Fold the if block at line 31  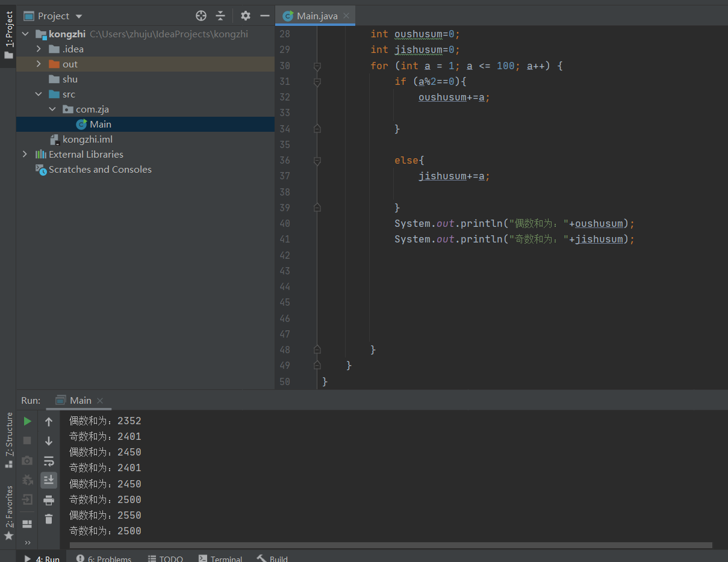coord(317,82)
